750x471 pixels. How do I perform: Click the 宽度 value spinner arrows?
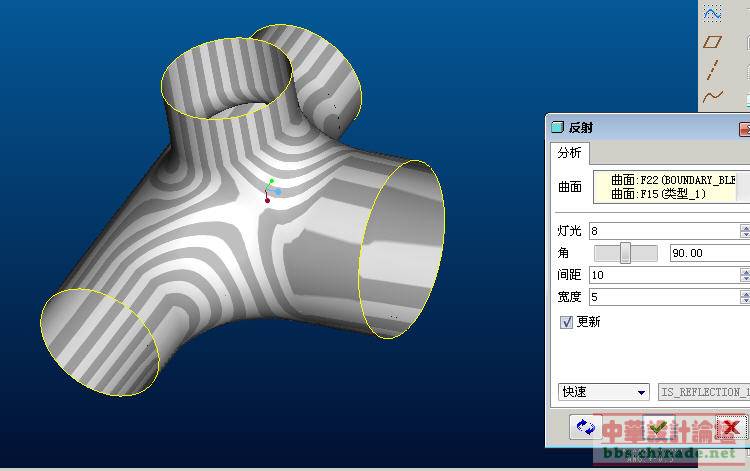click(745, 297)
